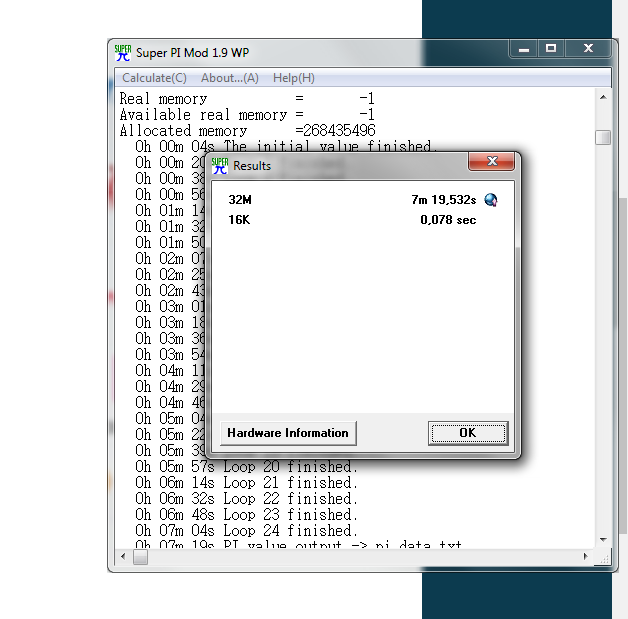Image resolution: width=628 pixels, height=619 pixels.
Task: Open Hardware Information in Results dialog
Action: tap(288, 433)
